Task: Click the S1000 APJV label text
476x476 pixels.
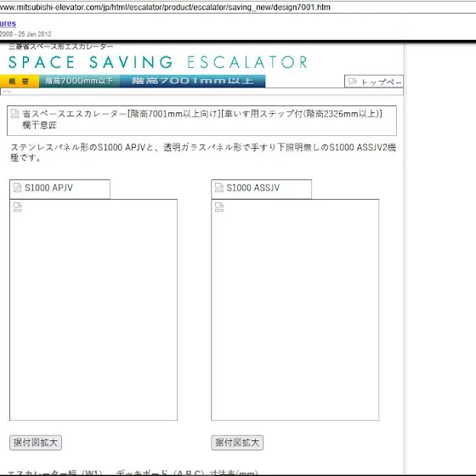Action: (49, 188)
